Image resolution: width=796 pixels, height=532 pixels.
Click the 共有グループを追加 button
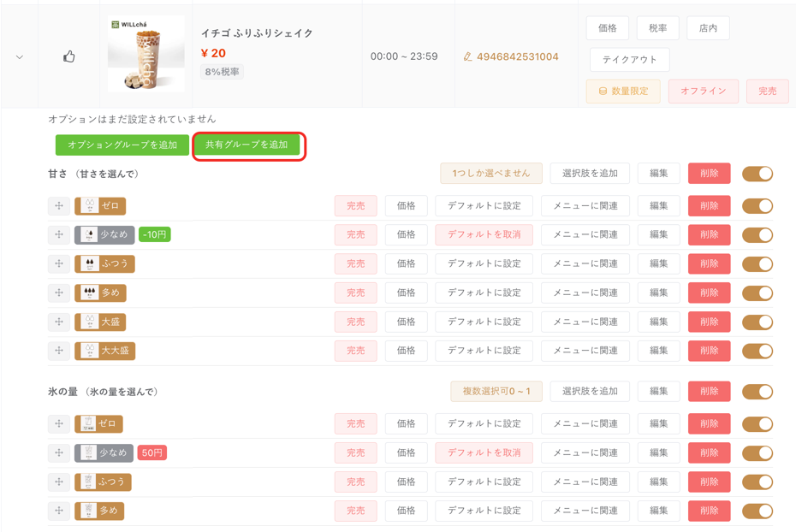pyautogui.click(x=249, y=145)
